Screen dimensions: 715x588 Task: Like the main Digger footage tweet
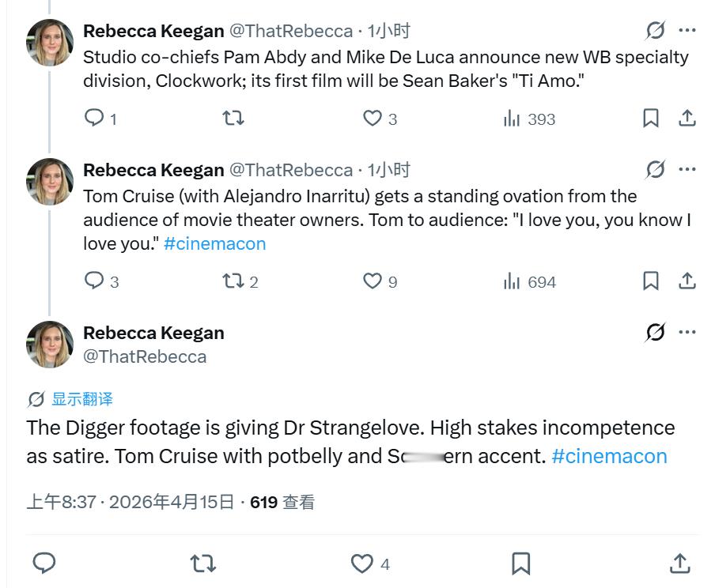[362, 563]
